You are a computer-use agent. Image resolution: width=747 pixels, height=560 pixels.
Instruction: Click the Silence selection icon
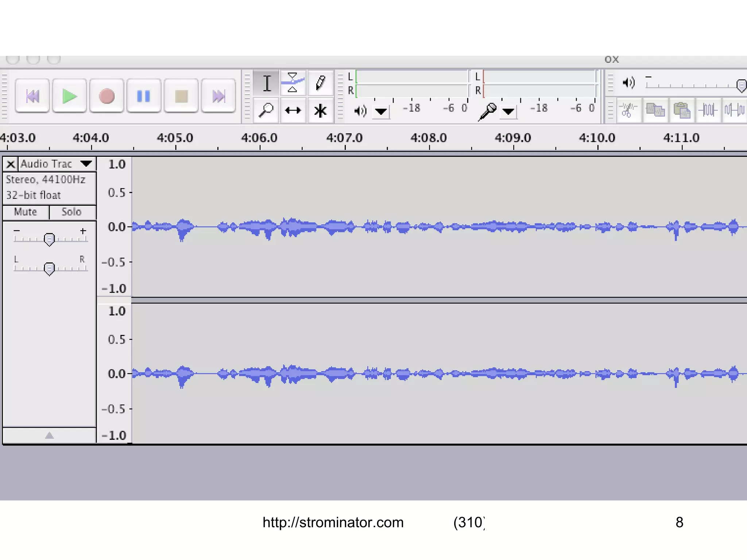tap(734, 110)
